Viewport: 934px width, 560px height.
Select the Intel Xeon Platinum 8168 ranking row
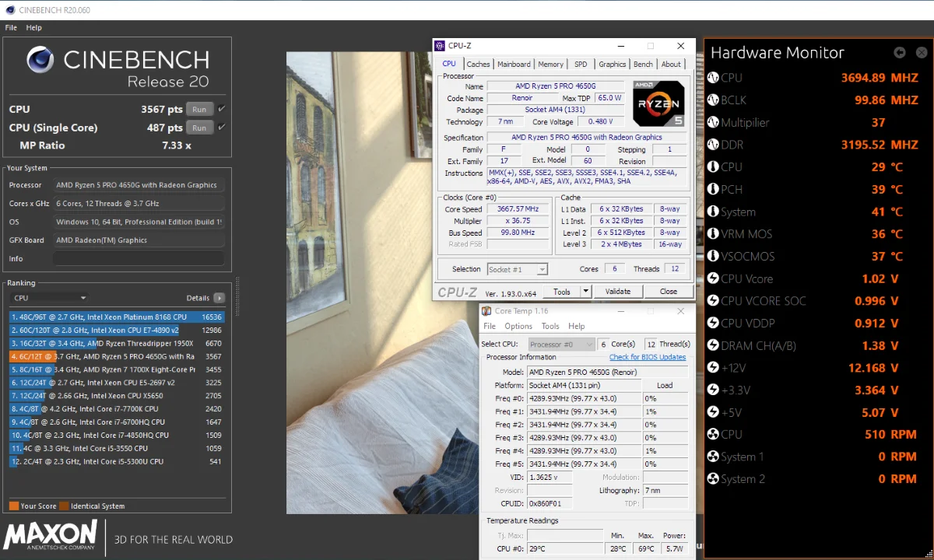point(117,317)
